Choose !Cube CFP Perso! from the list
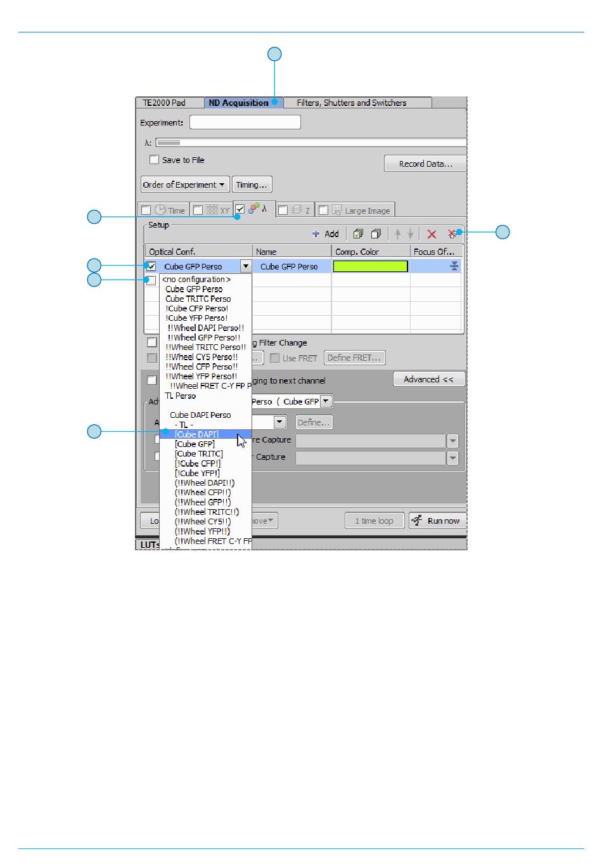Image resolution: width=602 pixels, height=868 pixels. click(x=197, y=309)
